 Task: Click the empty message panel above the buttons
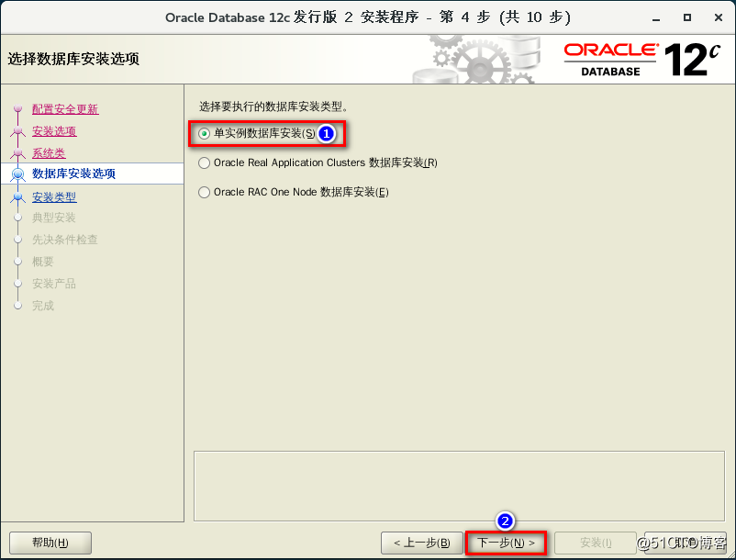coord(457,483)
